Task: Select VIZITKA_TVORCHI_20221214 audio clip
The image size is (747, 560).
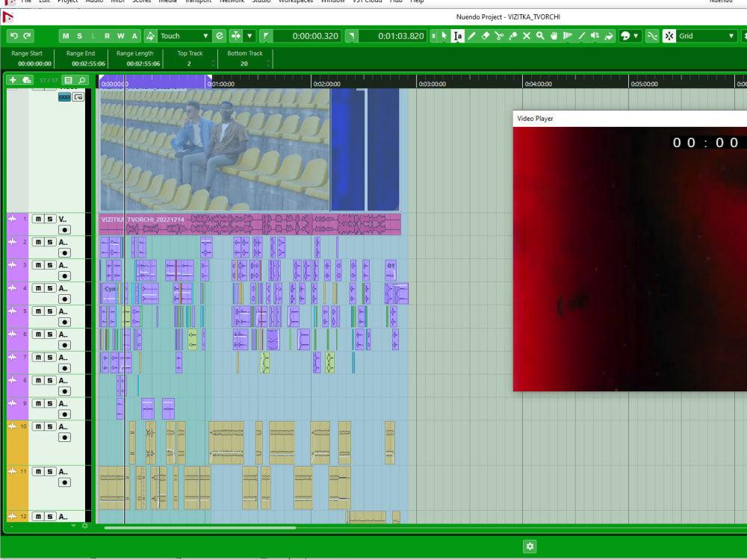Action: click(x=249, y=225)
